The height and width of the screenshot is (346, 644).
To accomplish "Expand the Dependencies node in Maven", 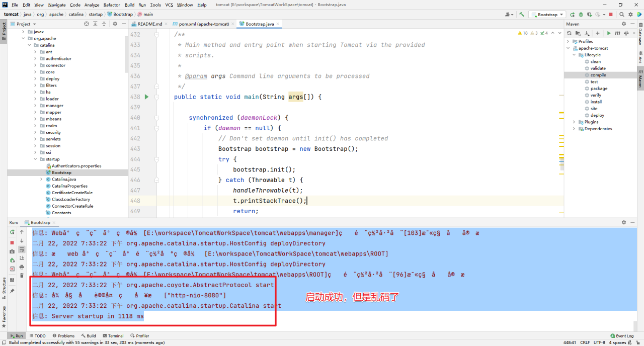I will tap(574, 129).
